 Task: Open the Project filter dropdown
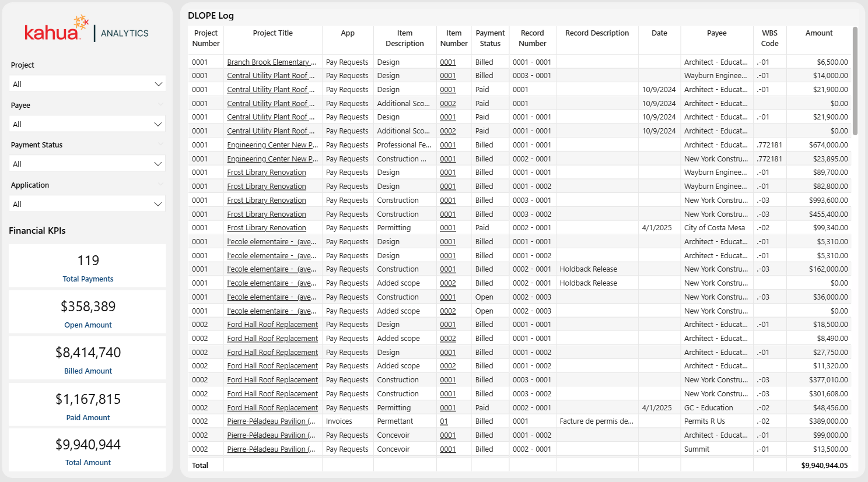87,84
